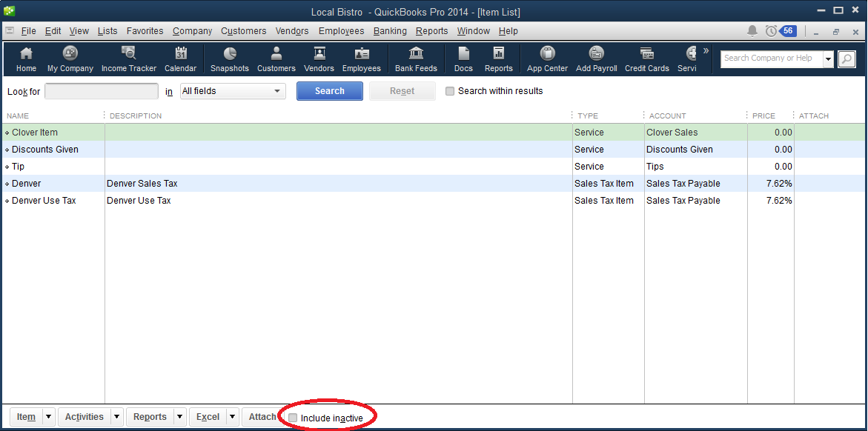The image size is (868, 431).
Task: Open the Banking menu
Action: 390,31
